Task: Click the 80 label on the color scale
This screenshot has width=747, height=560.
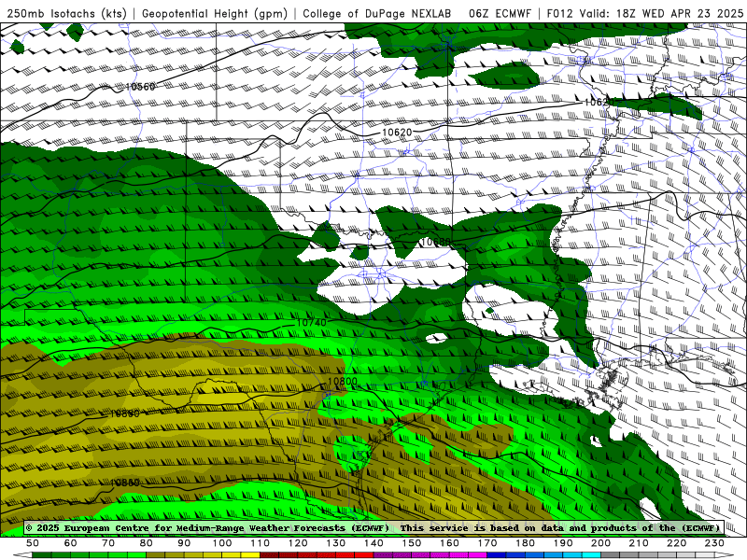Action: click(147, 543)
